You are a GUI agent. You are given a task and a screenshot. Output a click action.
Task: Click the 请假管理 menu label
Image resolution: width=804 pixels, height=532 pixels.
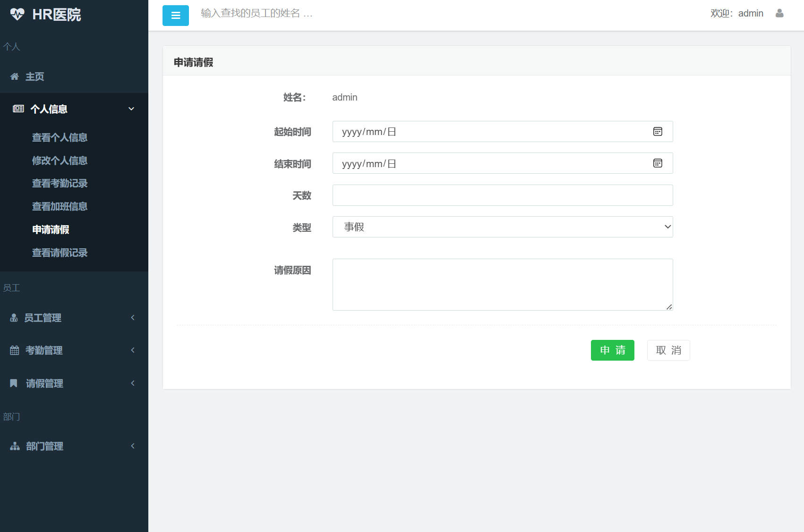coord(44,383)
